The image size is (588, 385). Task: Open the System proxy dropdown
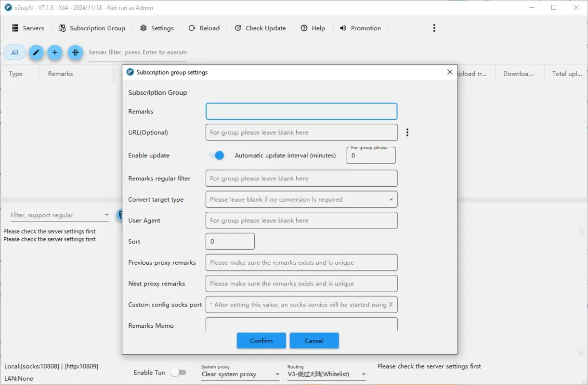point(278,374)
